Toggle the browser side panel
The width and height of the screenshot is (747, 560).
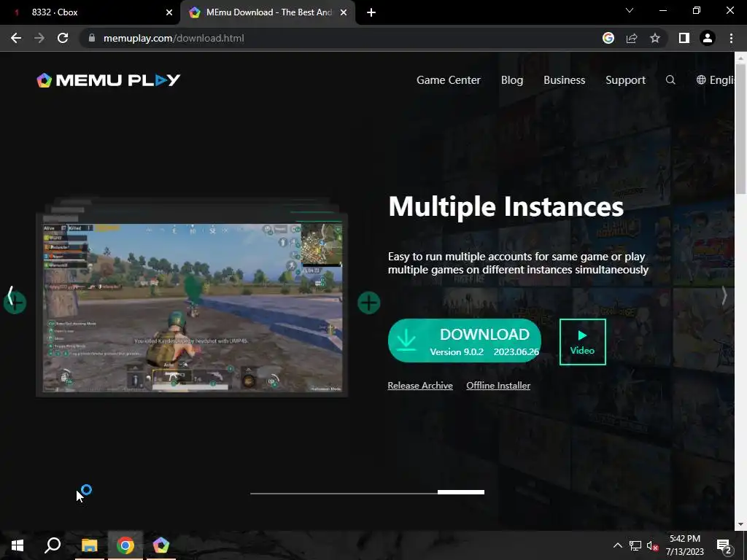coord(684,38)
